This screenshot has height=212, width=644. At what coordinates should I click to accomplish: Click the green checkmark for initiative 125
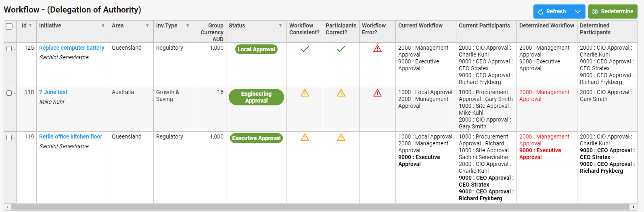click(x=305, y=49)
